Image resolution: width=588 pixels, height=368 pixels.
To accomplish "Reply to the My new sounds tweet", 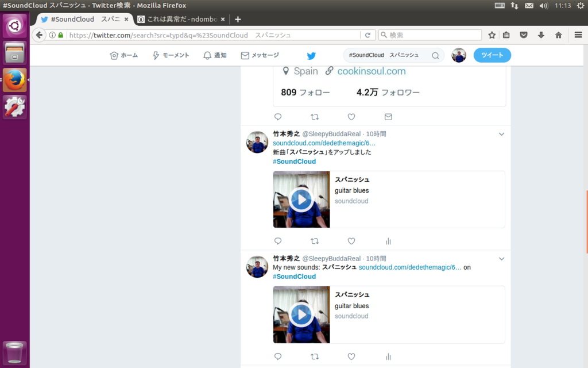I will [x=278, y=356].
